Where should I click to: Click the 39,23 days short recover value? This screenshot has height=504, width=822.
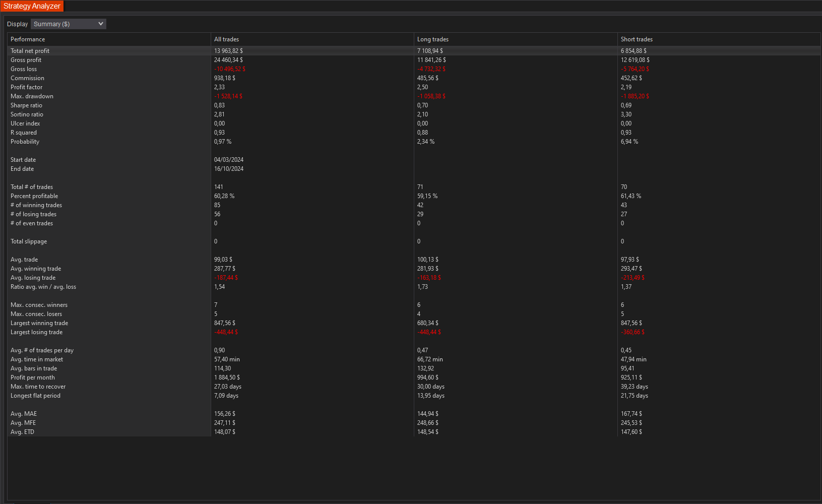click(x=635, y=387)
